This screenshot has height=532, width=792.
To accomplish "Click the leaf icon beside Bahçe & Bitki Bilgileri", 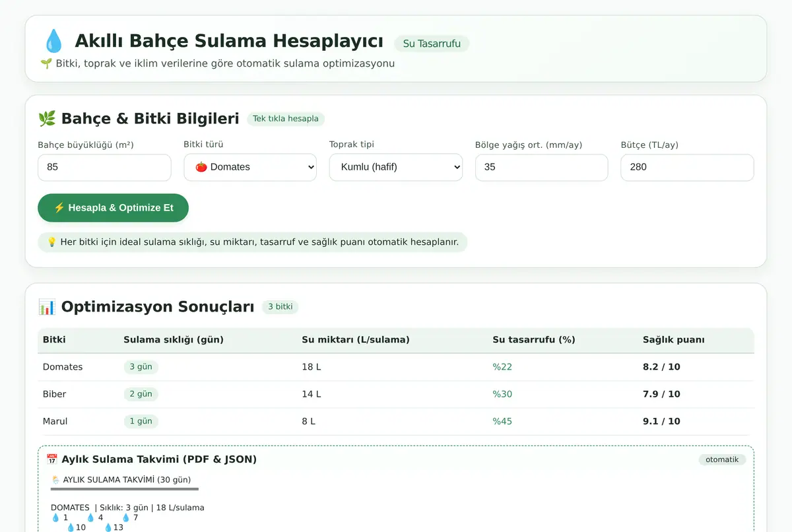I will (x=47, y=119).
